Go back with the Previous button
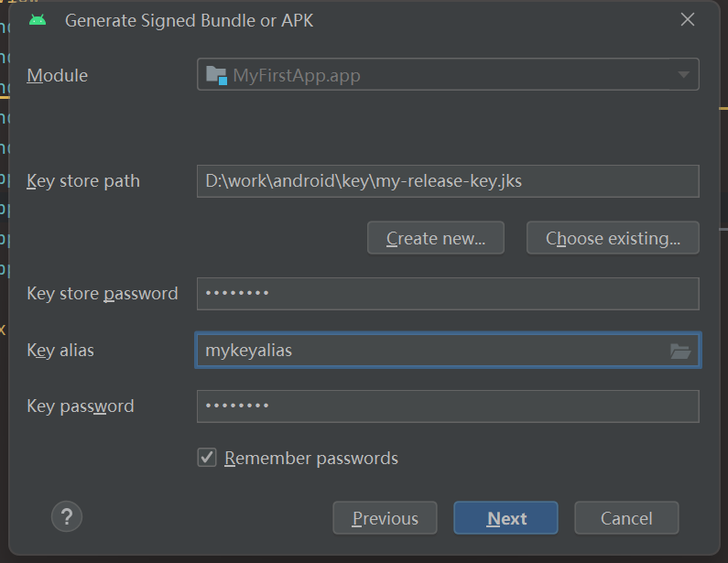This screenshot has height=563, width=728. [385, 518]
